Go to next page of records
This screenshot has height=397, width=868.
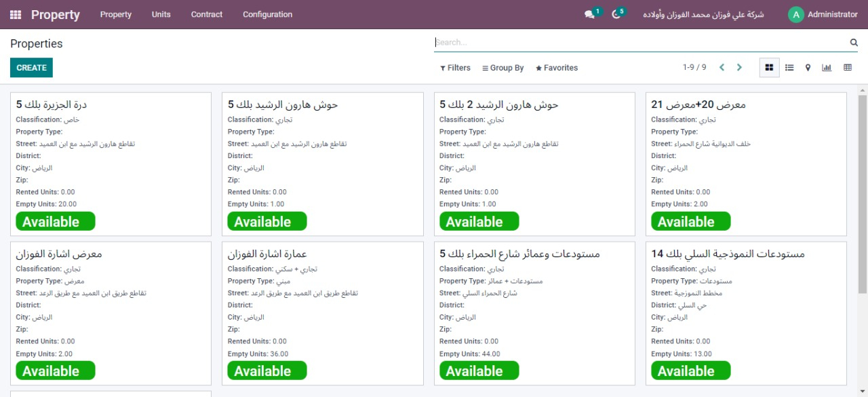coord(739,68)
